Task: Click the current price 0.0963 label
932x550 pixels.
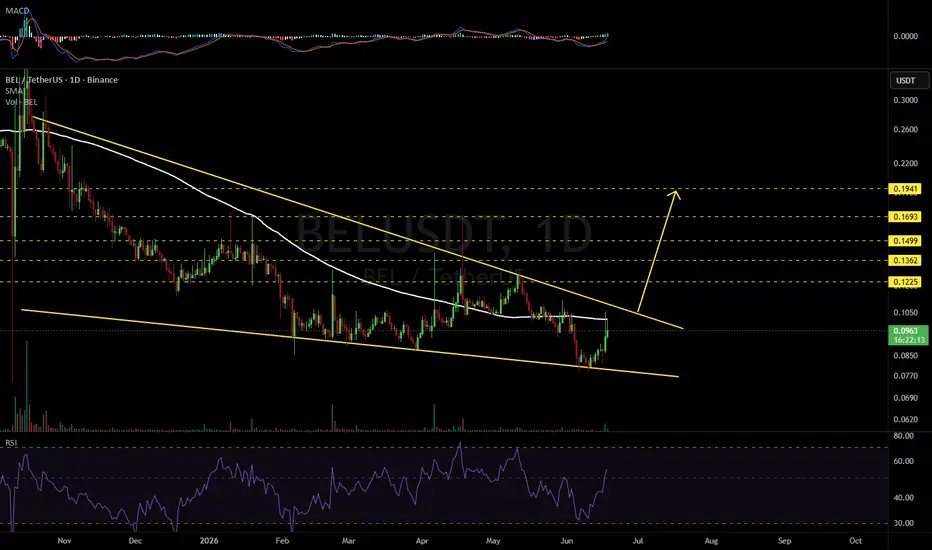Action: (906, 331)
